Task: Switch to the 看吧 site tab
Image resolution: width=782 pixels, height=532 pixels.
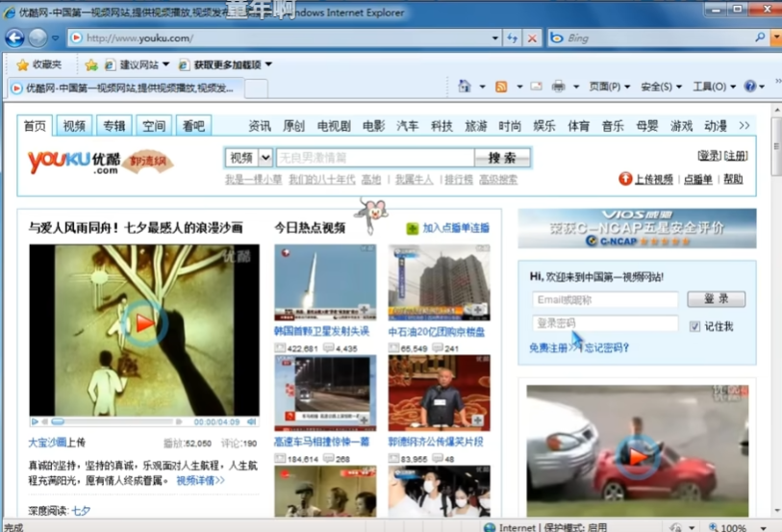Action: (193, 126)
